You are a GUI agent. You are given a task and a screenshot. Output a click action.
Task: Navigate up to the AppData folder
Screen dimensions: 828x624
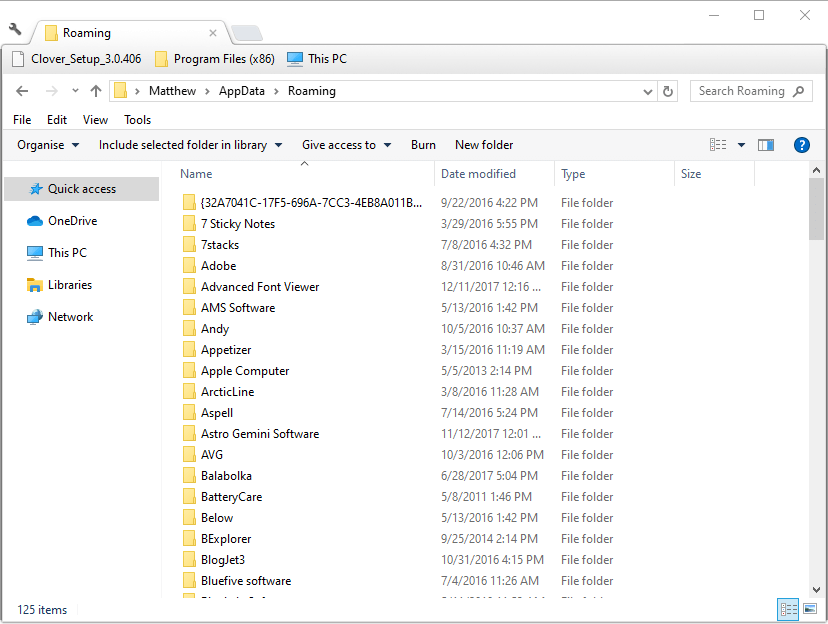95,91
